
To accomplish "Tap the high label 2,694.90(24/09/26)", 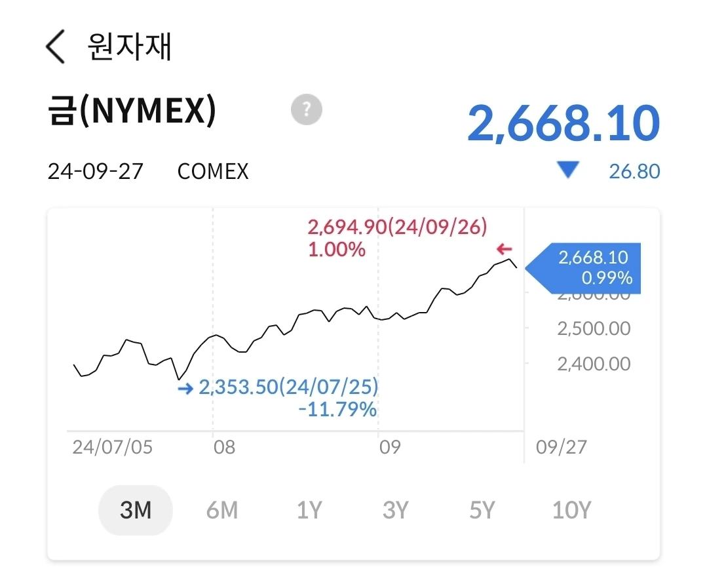I will 397,227.
